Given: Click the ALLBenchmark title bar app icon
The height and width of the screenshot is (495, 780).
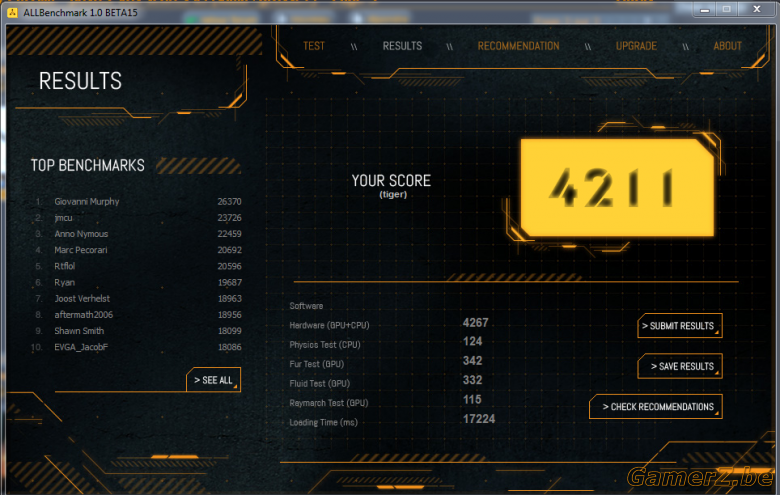Looking at the screenshot, I should coord(12,12).
